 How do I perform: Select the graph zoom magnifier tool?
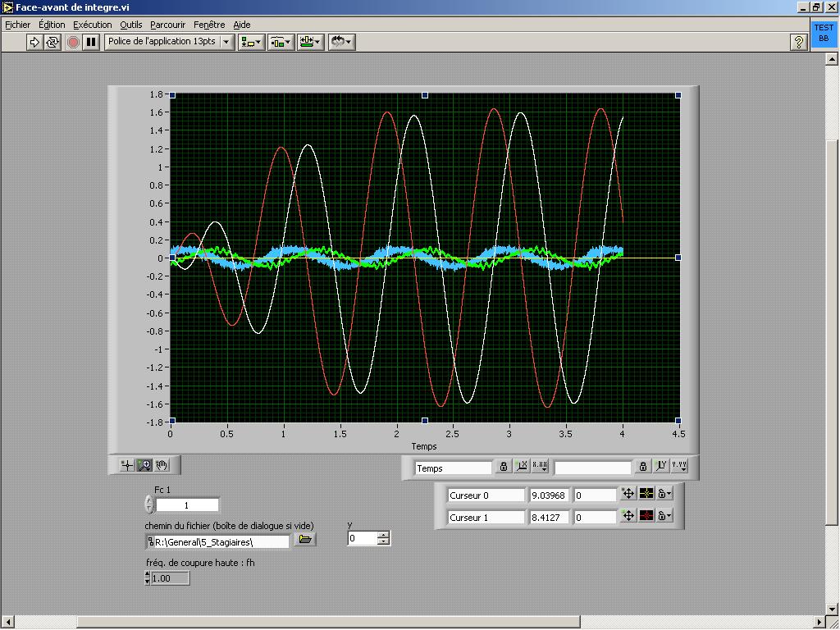(144, 465)
